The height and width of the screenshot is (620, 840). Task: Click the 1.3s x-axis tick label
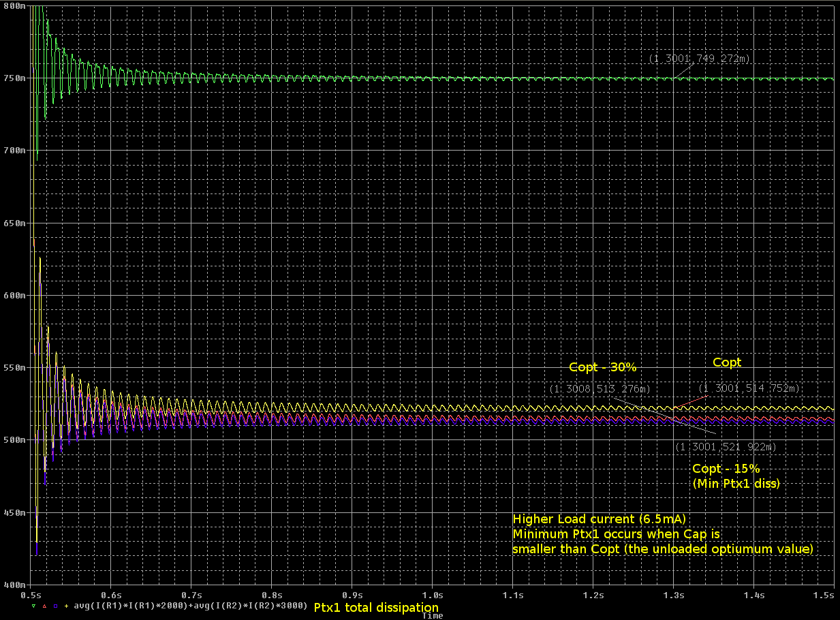674,595
